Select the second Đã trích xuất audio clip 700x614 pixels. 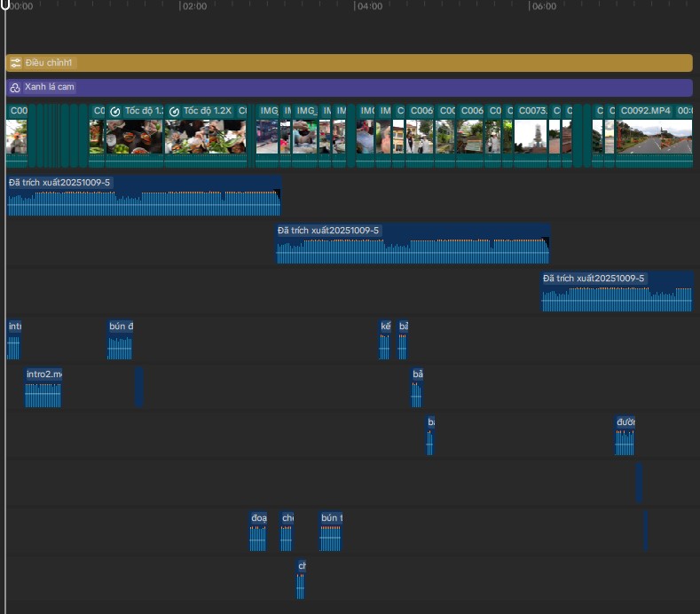413,245
